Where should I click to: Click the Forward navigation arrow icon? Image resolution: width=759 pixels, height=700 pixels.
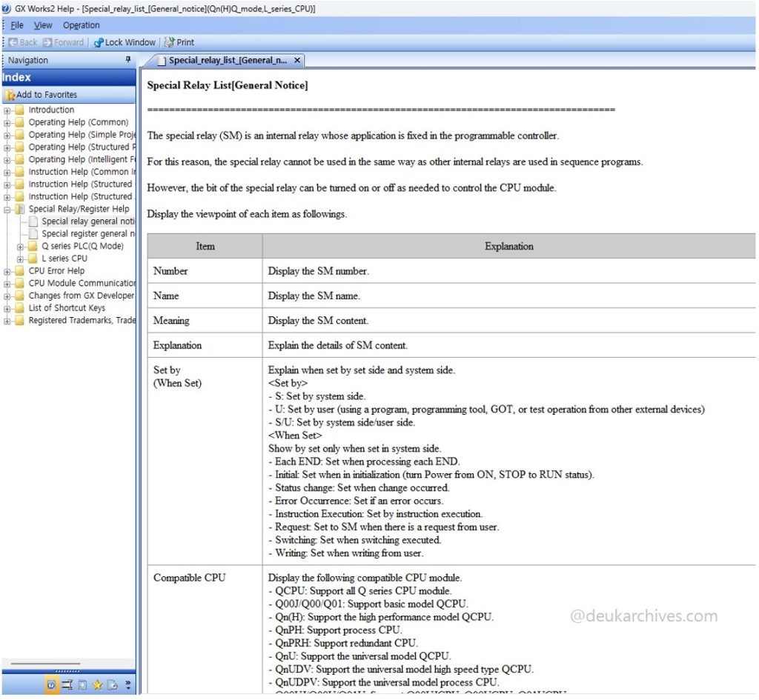click(x=47, y=42)
